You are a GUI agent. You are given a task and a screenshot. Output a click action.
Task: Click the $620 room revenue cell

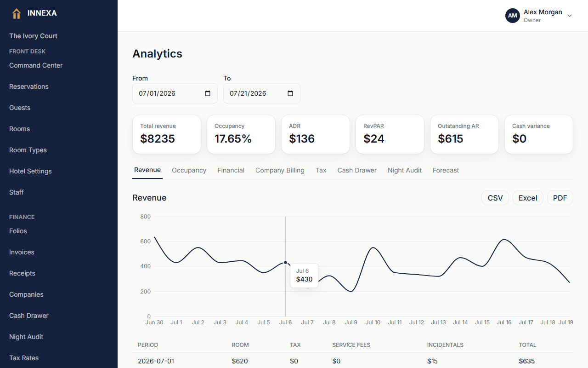click(x=240, y=361)
